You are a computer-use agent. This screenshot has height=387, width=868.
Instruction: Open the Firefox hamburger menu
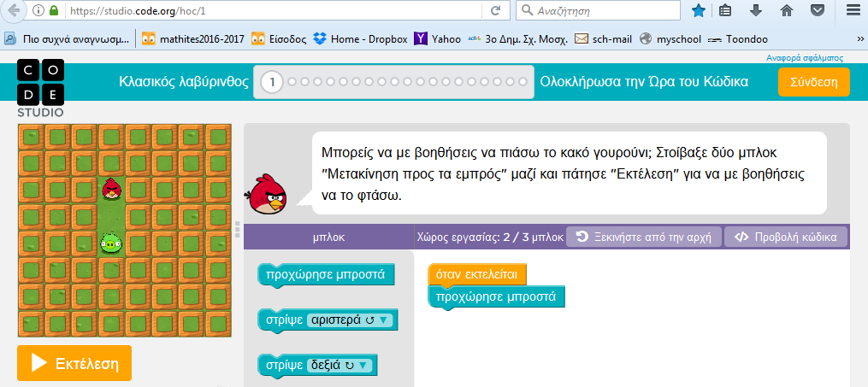click(x=853, y=11)
